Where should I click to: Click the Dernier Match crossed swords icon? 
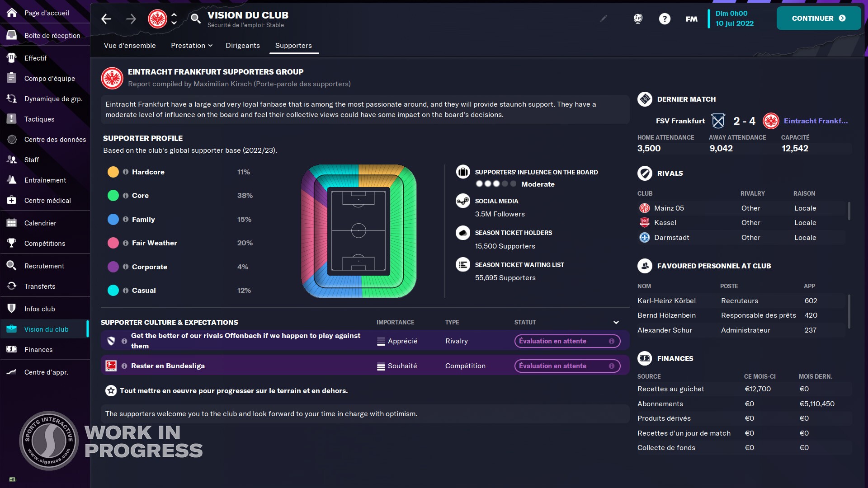(x=718, y=121)
